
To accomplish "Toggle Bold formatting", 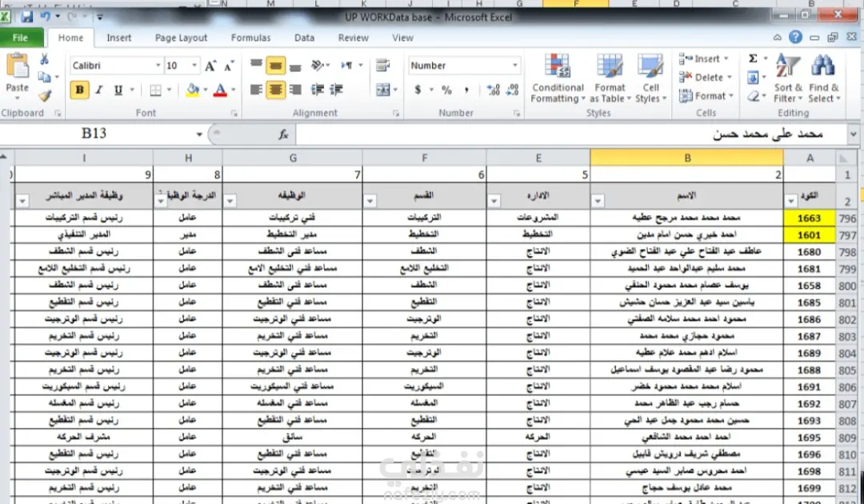I will 80,90.
